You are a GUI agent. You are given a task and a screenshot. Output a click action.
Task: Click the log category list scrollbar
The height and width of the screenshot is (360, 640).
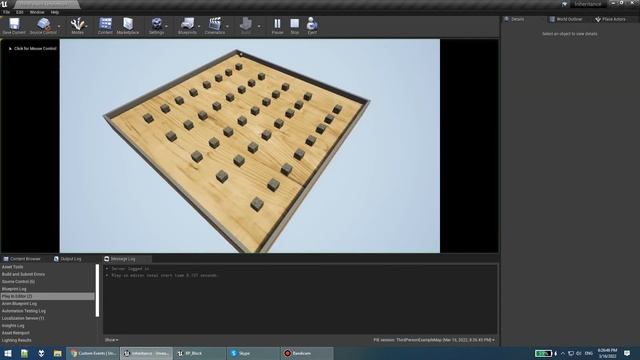[97, 290]
